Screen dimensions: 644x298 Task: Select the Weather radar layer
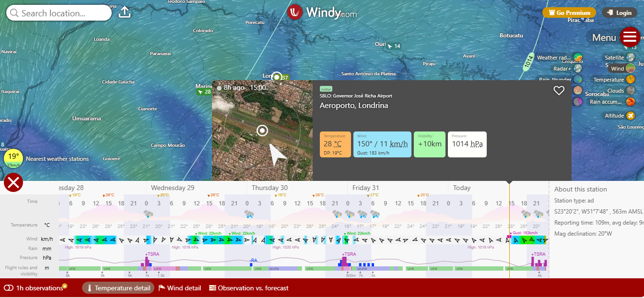pyautogui.click(x=578, y=58)
